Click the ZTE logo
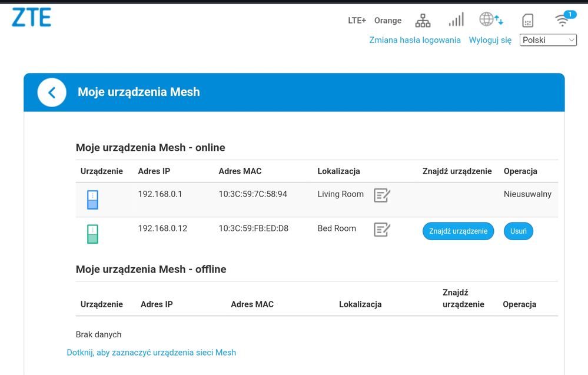588x375 pixels. pyautogui.click(x=32, y=18)
